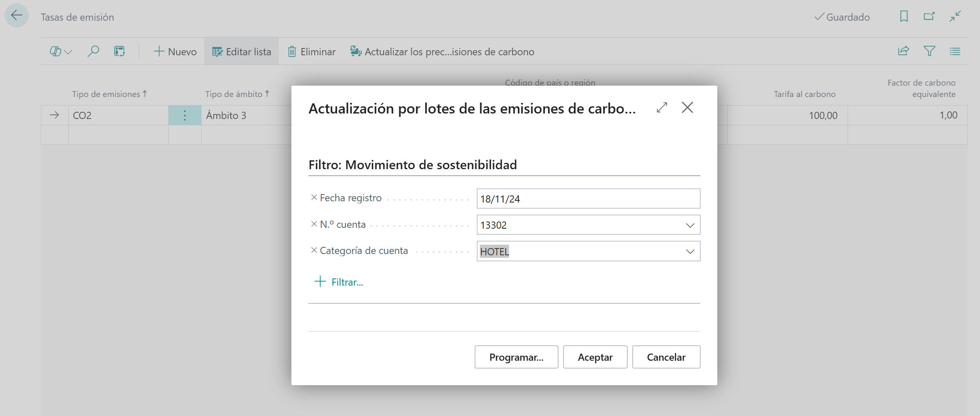The width and height of the screenshot is (980, 416).
Task: Click the 100,00 tarifa cell
Action: pyautogui.click(x=787, y=115)
